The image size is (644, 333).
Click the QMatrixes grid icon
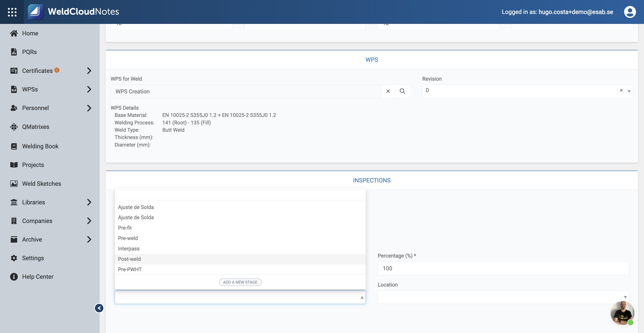[14, 127]
